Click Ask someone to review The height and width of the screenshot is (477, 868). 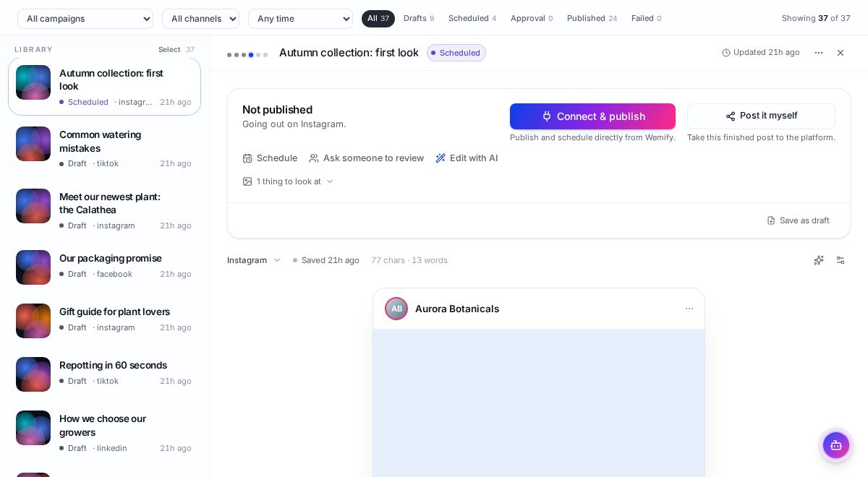[x=367, y=158]
